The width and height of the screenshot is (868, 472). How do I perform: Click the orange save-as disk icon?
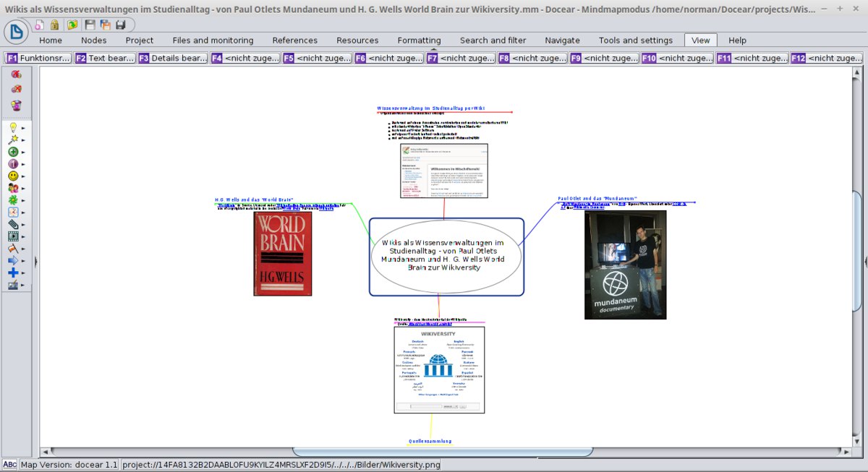pyautogui.click(x=106, y=25)
